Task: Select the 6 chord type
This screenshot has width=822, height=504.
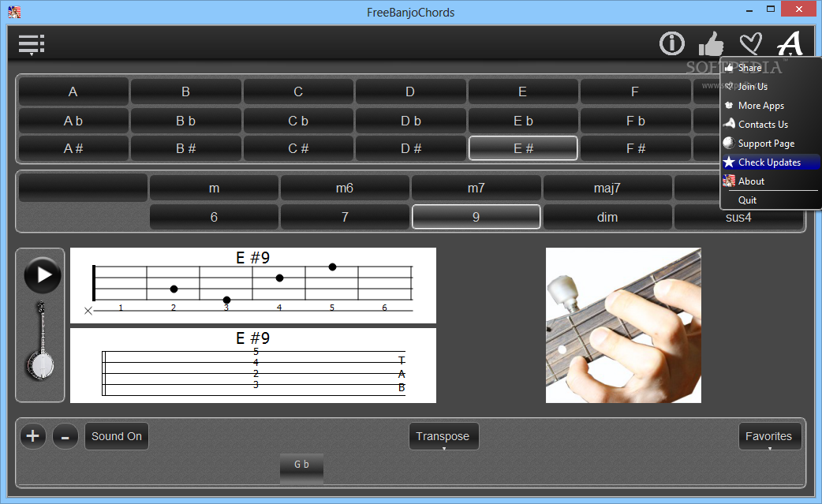Action: pos(214,217)
